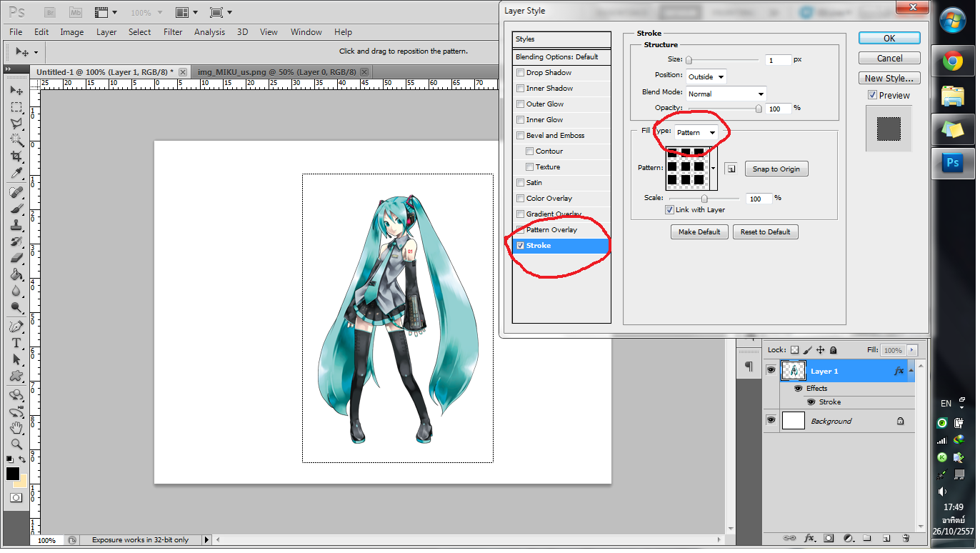The width and height of the screenshot is (980, 553).
Task: Click the Lock All padlock icon
Action: 834,350
